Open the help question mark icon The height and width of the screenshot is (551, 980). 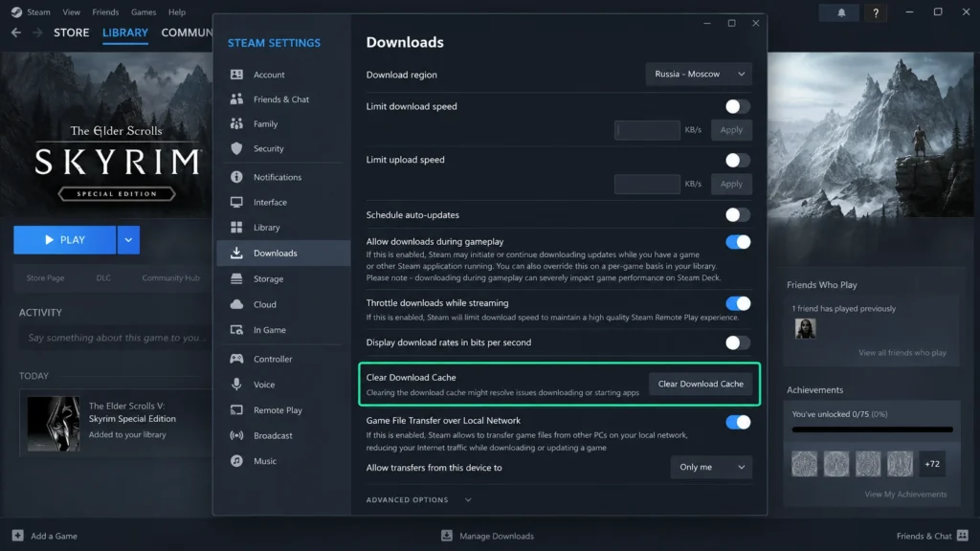(x=876, y=12)
